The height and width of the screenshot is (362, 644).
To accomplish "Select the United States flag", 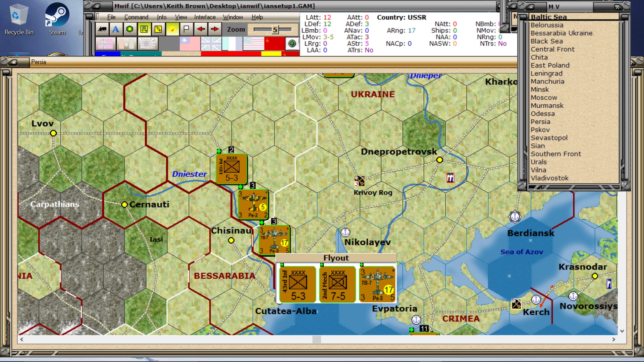I will coord(253,44).
